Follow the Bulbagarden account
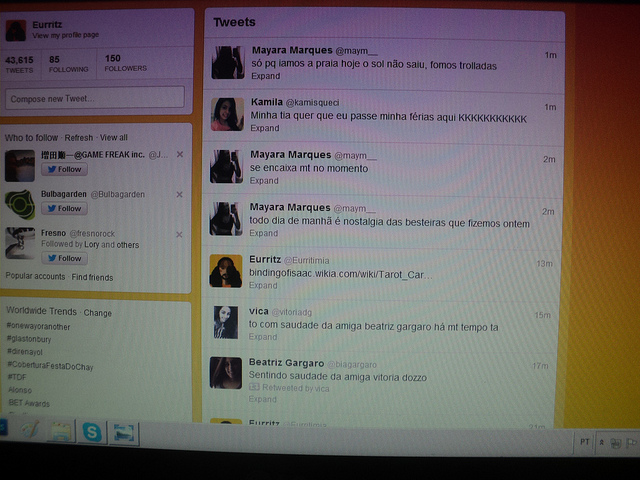This screenshot has width=640, height=480. click(64, 209)
